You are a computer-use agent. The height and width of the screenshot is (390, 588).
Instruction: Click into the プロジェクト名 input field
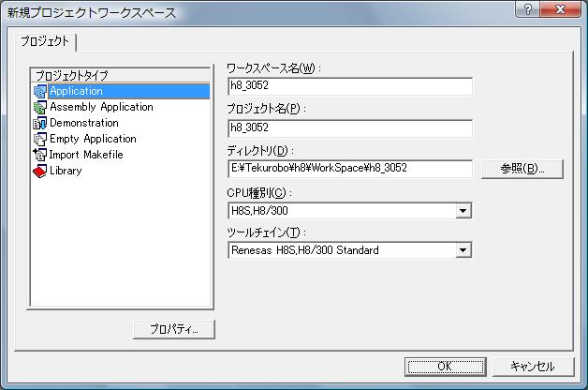[x=349, y=128]
